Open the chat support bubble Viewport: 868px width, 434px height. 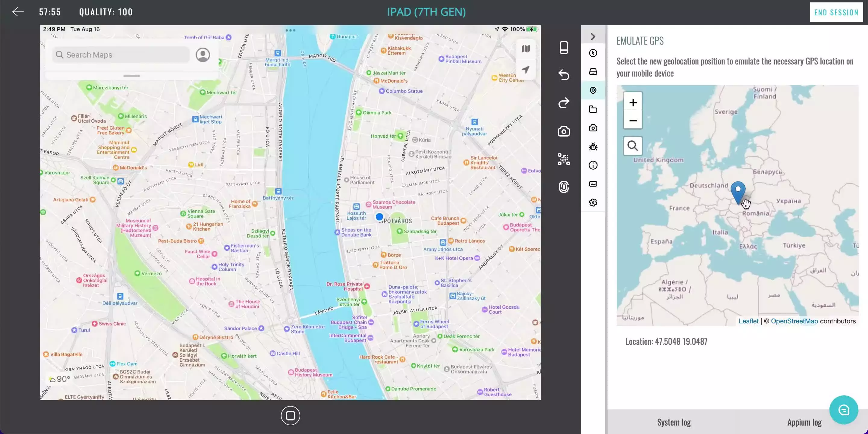(x=843, y=410)
